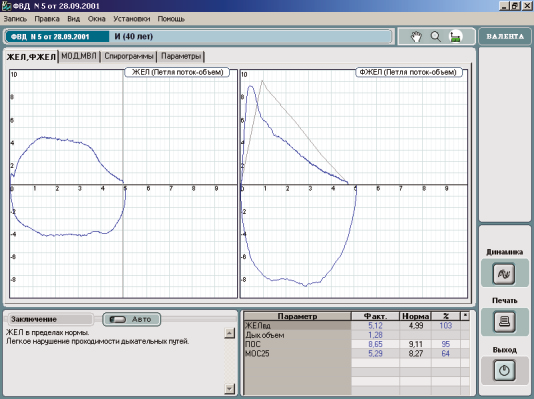Select the ЖЕЛвд parameter row
The image size is (534, 399).
pyautogui.click(x=357, y=325)
